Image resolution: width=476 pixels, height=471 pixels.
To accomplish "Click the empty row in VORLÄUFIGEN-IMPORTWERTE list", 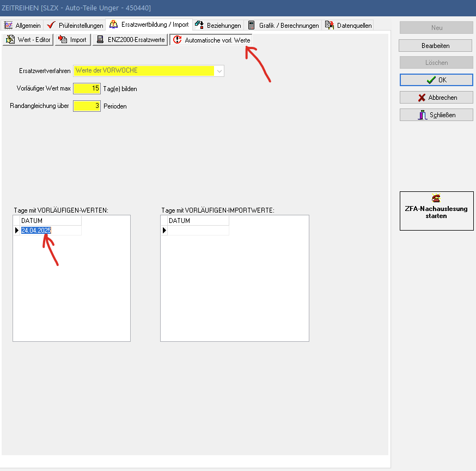I will point(198,231).
